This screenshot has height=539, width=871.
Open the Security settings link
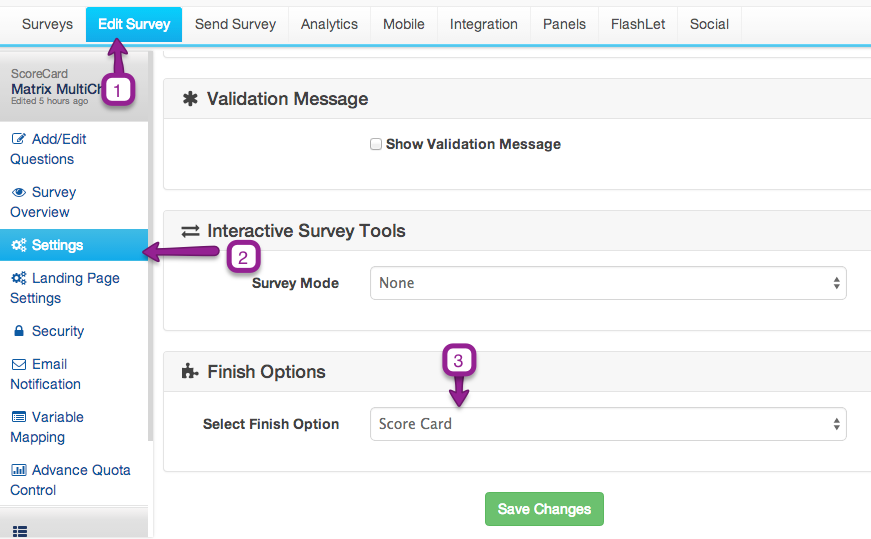[57, 331]
